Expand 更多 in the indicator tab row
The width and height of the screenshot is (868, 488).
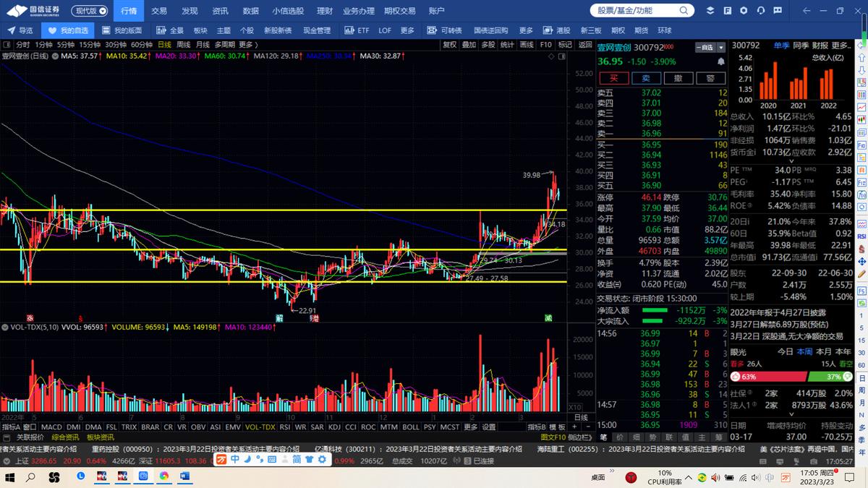pyautogui.click(x=471, y=427)
